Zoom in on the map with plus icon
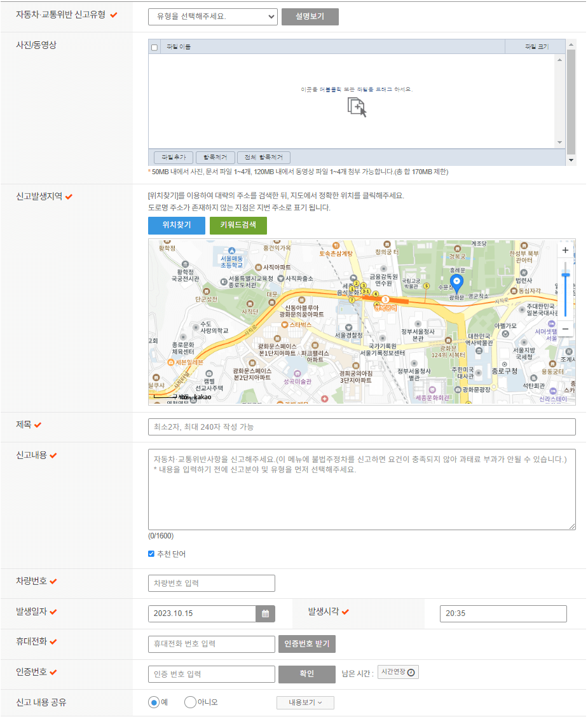Image resolution: width=588 pixels, height=719 pixels. tap(564, 250)
